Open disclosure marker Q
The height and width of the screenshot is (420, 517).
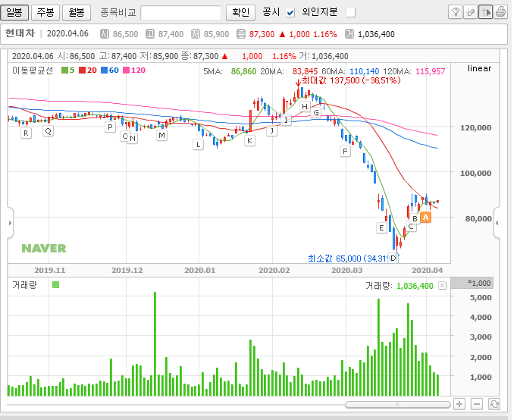[x=49, y=131]
